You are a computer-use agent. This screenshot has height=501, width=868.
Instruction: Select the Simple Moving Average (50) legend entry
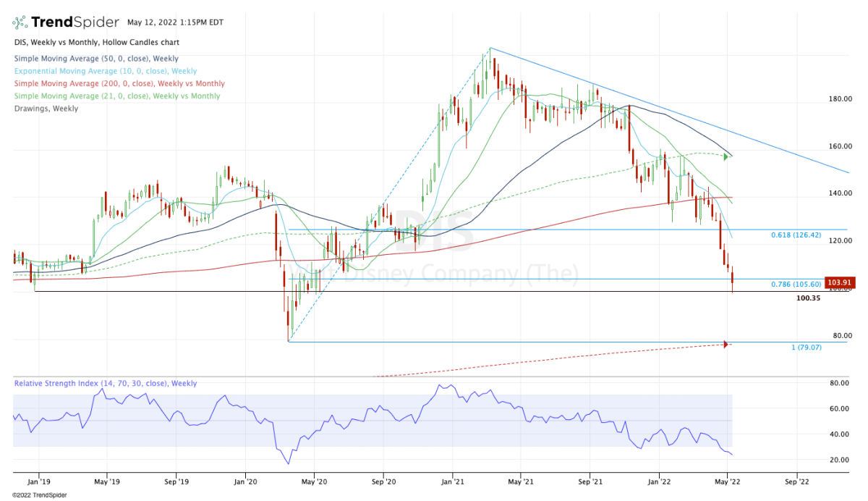click(95, 59)
